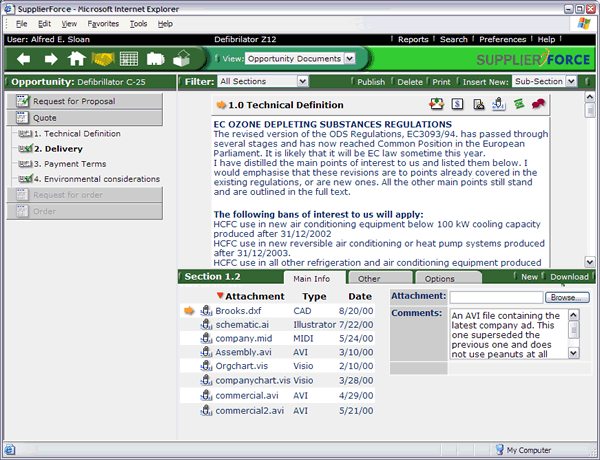The image size is (600, 460).
Task: Select the yellow handshake icon
Action: pos(103,59)
